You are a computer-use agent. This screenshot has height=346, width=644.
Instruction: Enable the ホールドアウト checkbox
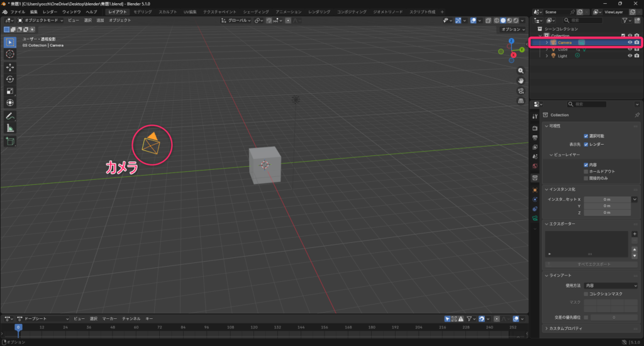(x=586, y=171)
